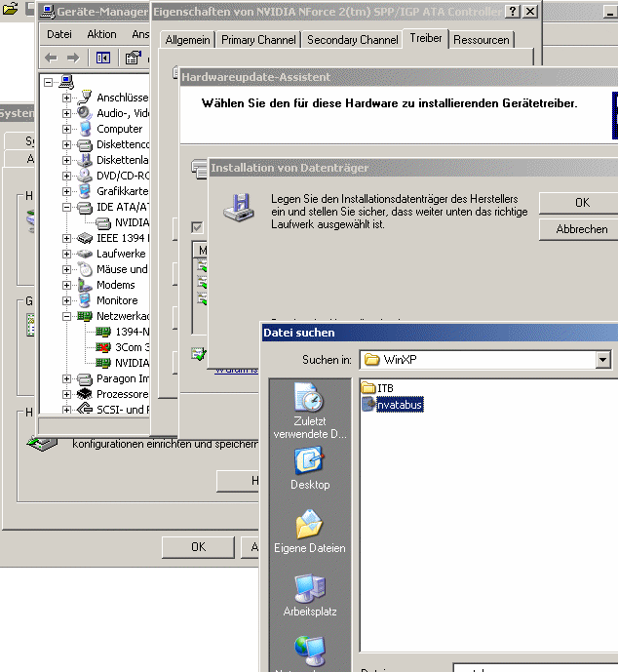The height and width of the screenshot is (672, 618).
Task: Switch to the Secondary Channel tab
Action: coord(353,40)
